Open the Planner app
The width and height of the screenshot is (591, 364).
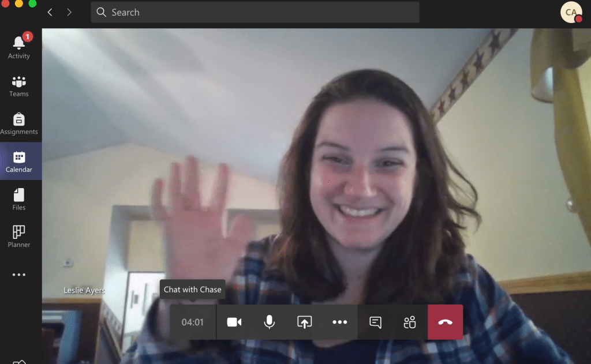pyautogui.click(x=19, y=237)
